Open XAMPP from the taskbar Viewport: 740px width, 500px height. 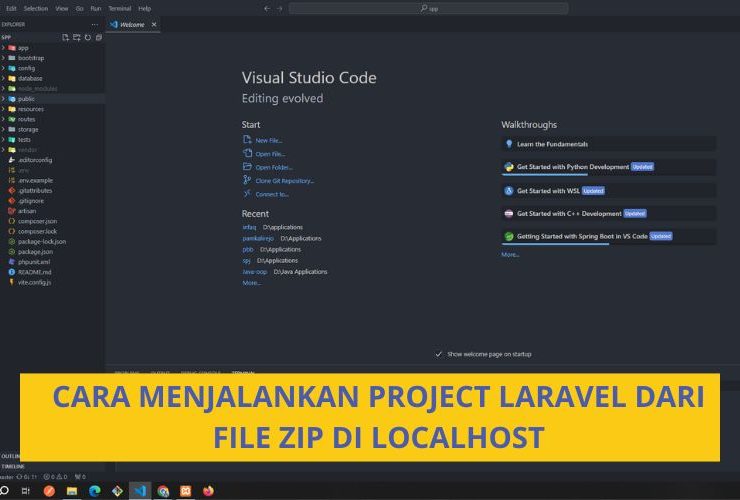click(186, 491)
